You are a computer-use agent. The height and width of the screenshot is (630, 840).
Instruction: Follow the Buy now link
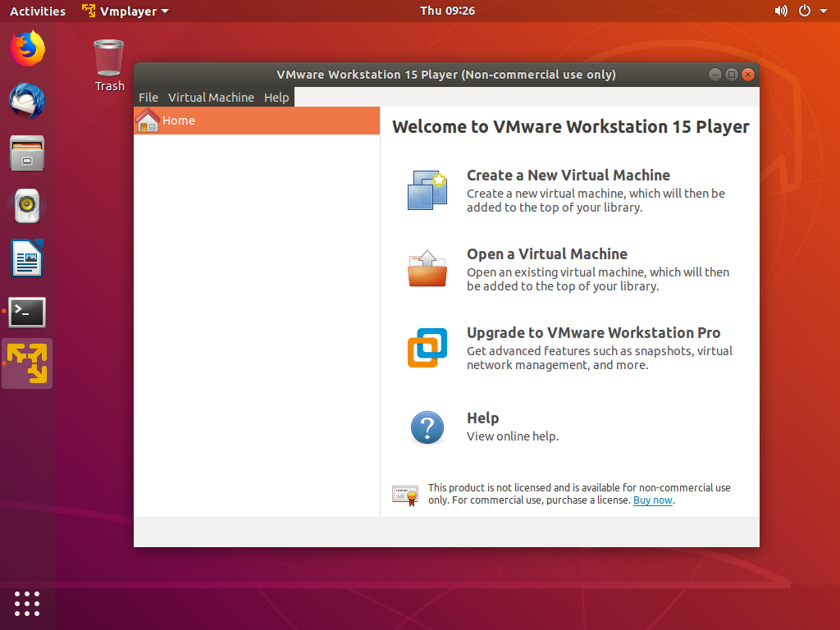(x=653, y=500)
